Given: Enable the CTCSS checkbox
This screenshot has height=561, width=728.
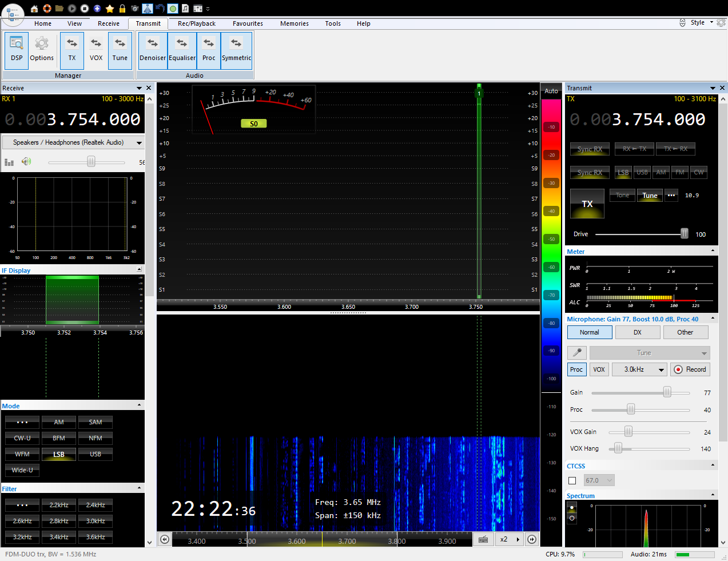Looking at the screenshot, I should (572, 480).
